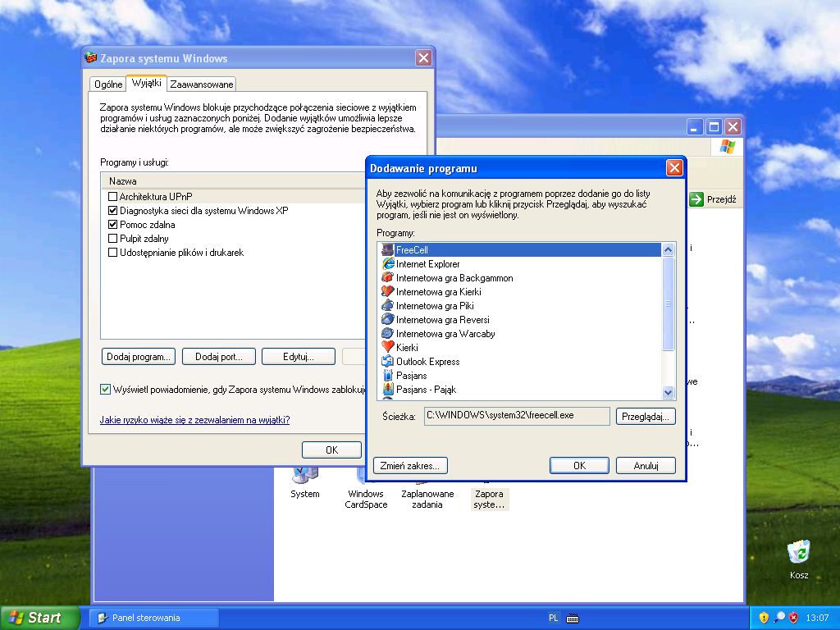Confirm Dodawanie programu with OK
This screenshot has height=630, width=840.
pyautogui.click(x=579, y=466)
